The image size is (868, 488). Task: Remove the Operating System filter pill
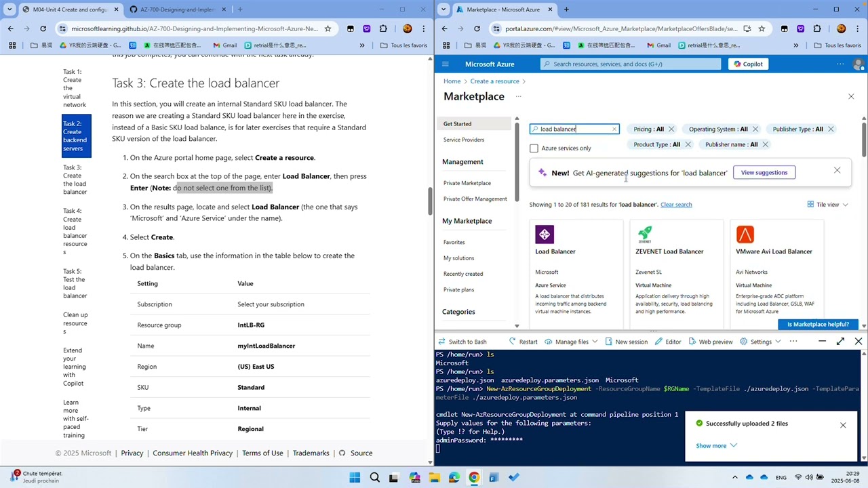tap(755, 129)
